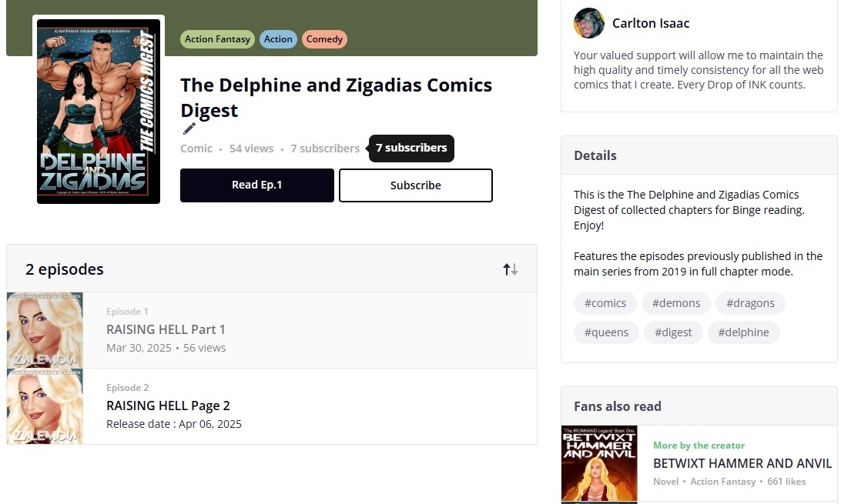Open the Comedy genre tag
Image resolution: width=841 pixels, height=504 pixels.
[324, 39]
